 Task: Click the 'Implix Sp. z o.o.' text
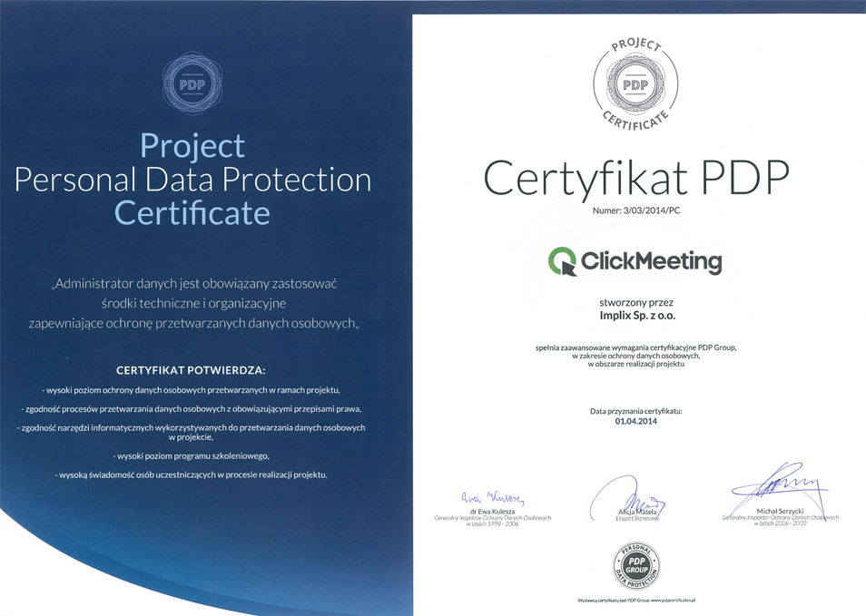click(x=637, y=316)
